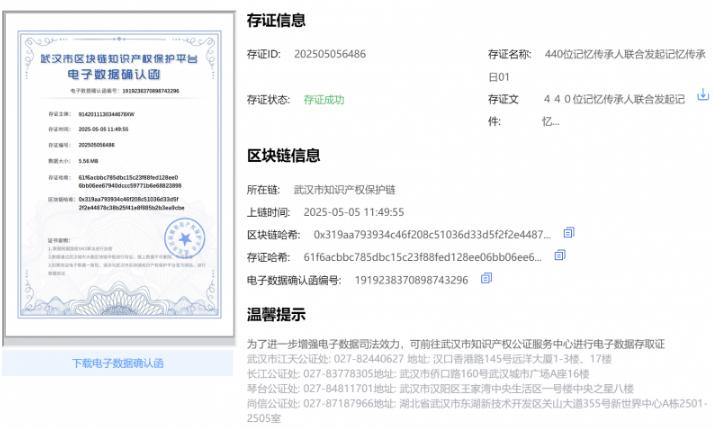Click the download icon beside 存证文件
The height and width of the screenshot is (429, 714).
702,95
